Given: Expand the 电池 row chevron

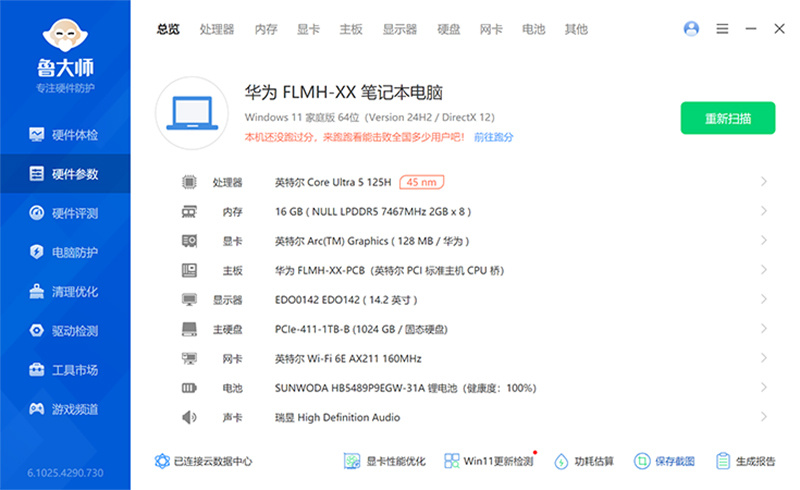Looking at the screenshot, I should coord(764,387).
